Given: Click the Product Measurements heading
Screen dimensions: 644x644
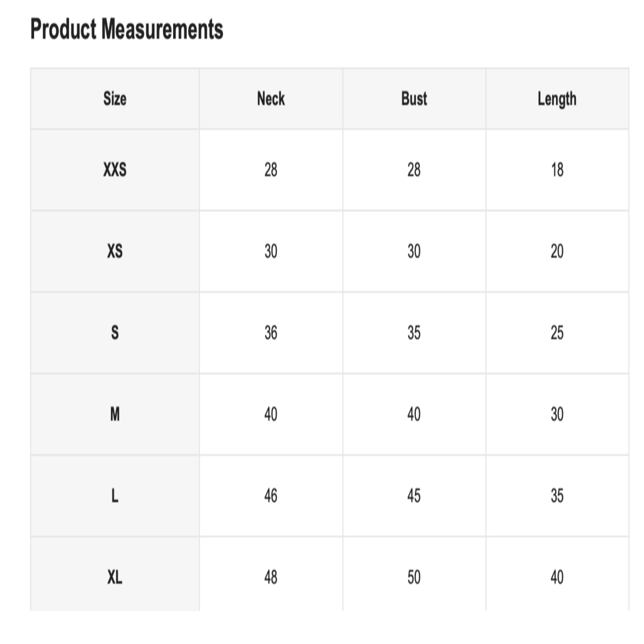Looking at the screenshot, I should [x=127, y=29].
